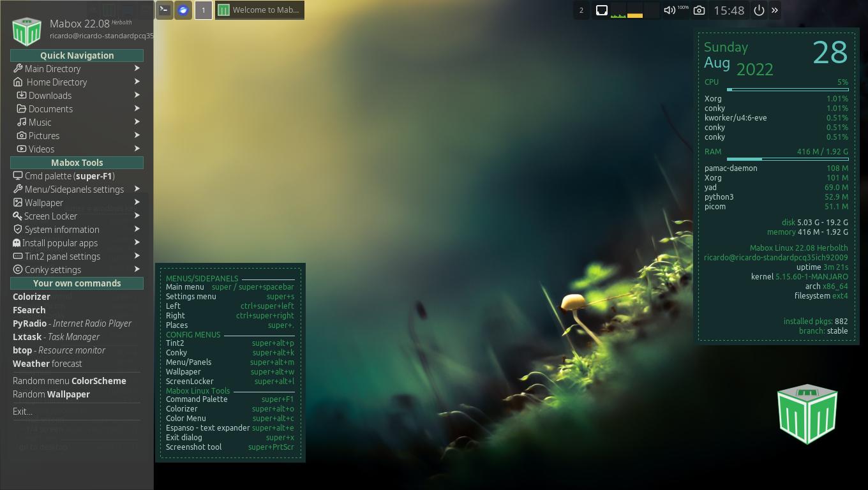
Task: Click the Screenshot tool super+PrtScr row
Action: point(230,447)
